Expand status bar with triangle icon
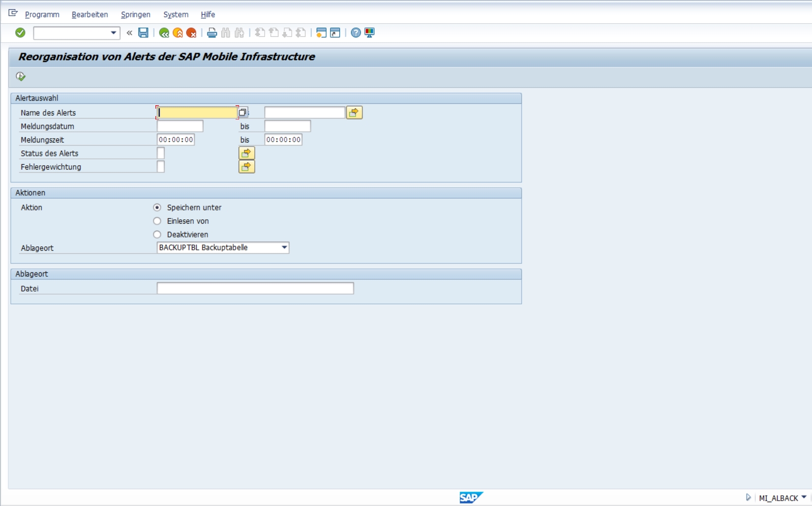 click(748, 498)
